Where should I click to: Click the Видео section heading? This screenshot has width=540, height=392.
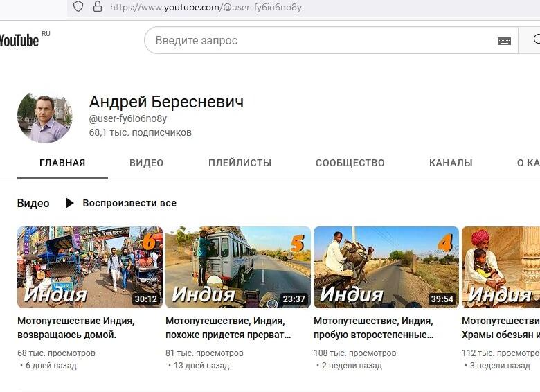33,203
